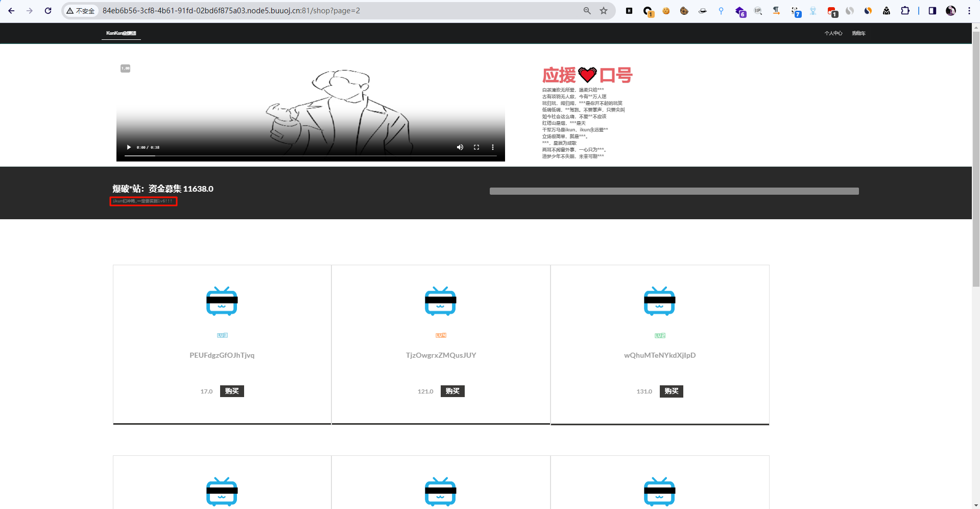This screenshot has width=980, height=509.
Task: Open the hat-shaped extension icon
Action: (703, 11)
